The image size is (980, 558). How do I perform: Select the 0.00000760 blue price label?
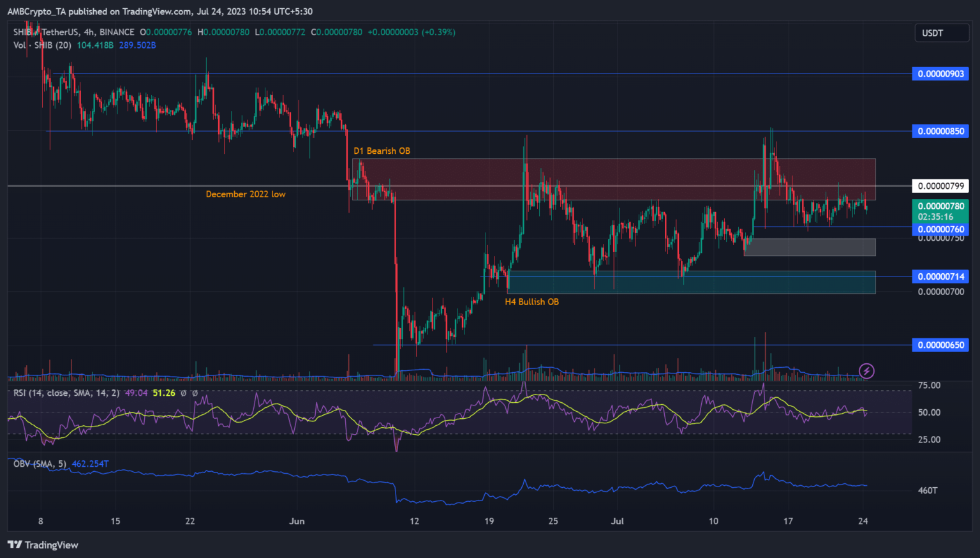coord(940,229)
